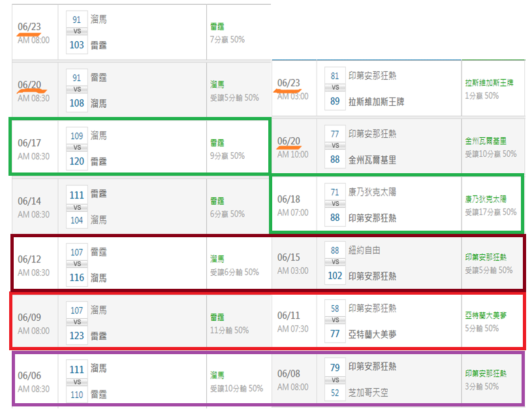Click team name 紐約自由 beside score 88

coord(364,250)
